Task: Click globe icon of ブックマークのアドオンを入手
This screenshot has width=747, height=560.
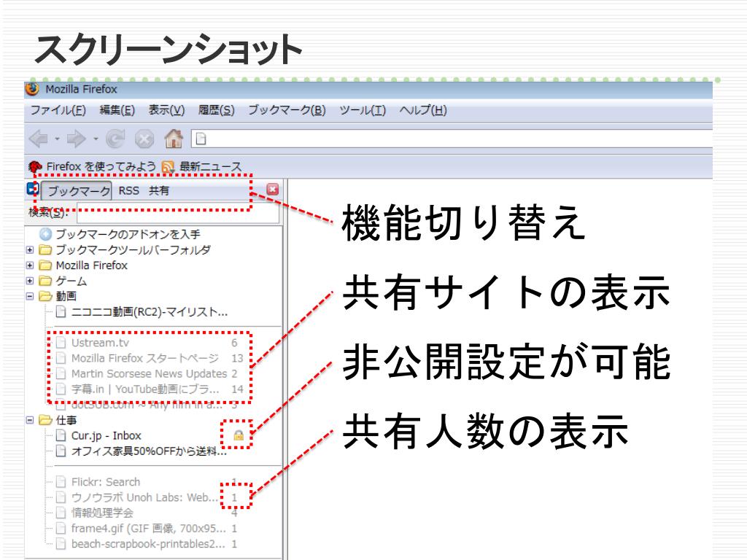Action: click(x=45, y=234)
